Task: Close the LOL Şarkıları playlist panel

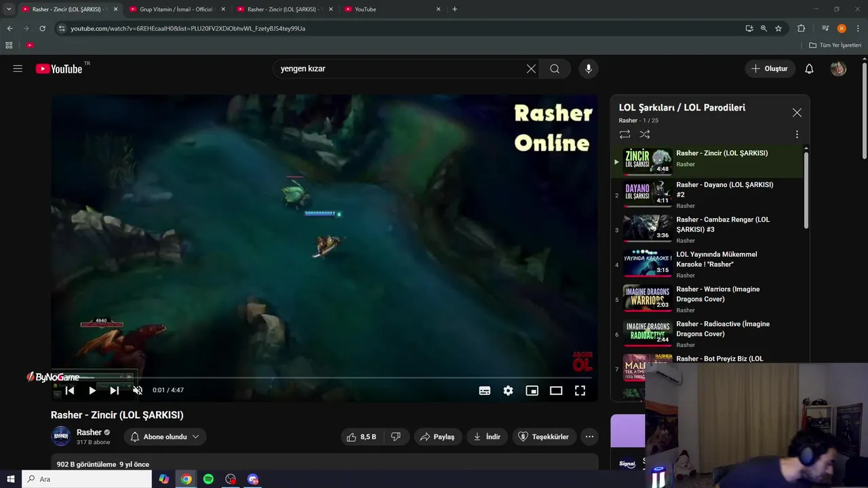Action: [x=797, y=113]
